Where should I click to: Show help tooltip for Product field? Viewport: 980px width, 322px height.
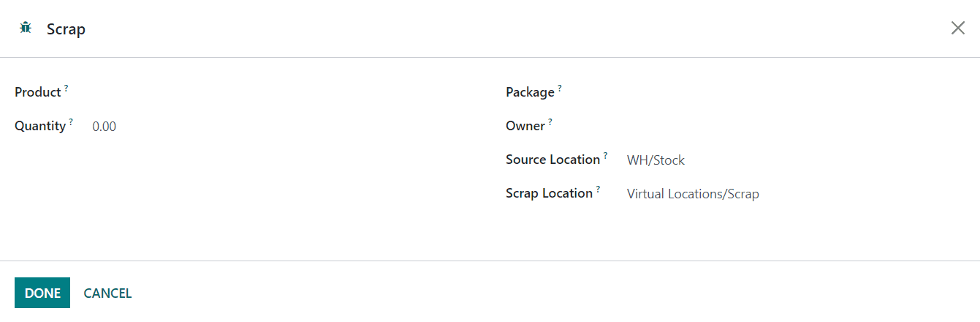66,88
